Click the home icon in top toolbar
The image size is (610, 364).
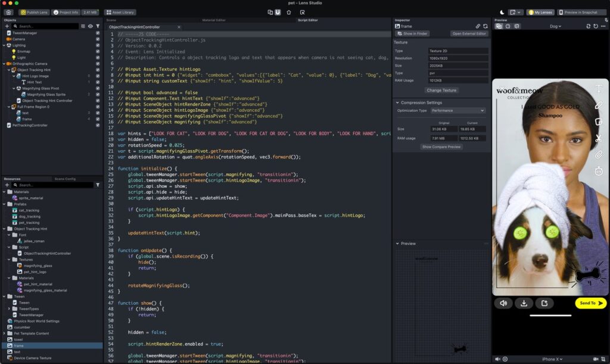8,12
